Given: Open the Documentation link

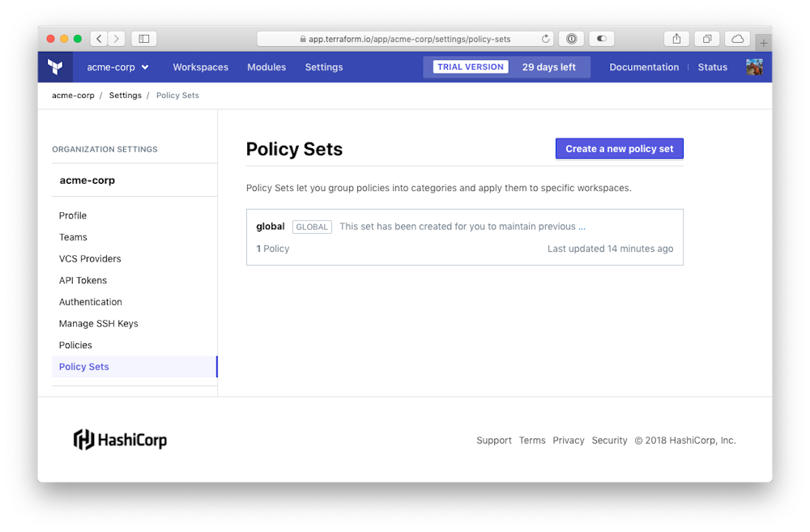Looking at the screenshot, I should tap(644, 67).
